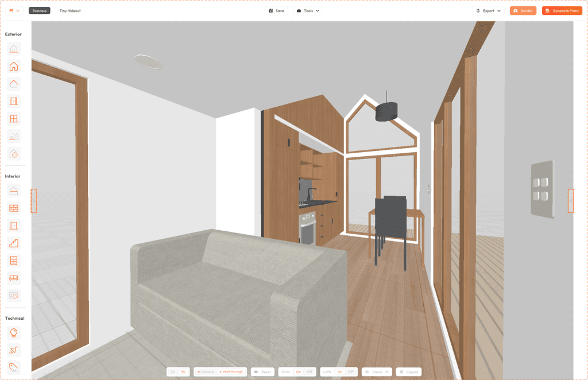Select the window tool under Exterior
Image resolution: width=588 pixels, height=380 pixels.
click(x=14, y=118)
